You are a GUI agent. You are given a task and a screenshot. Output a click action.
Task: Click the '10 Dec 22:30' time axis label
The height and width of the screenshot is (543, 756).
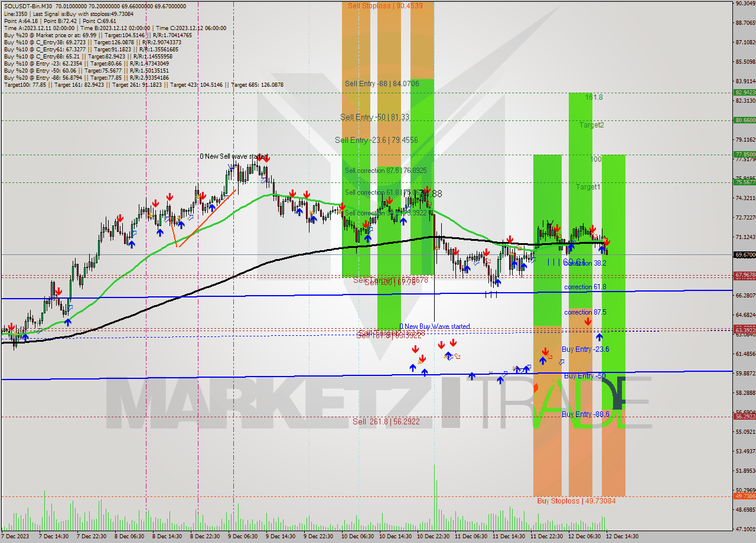[x=434, y=537]
